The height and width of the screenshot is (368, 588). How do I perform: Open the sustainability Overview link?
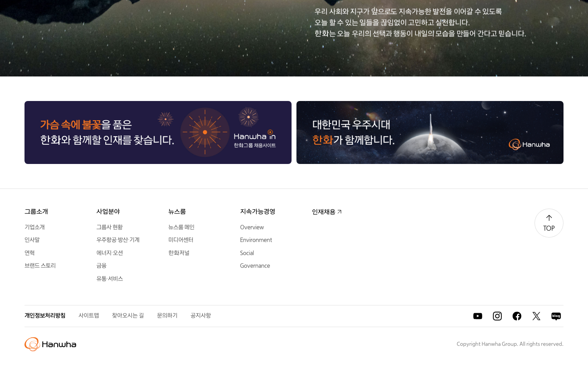[252, 227]
